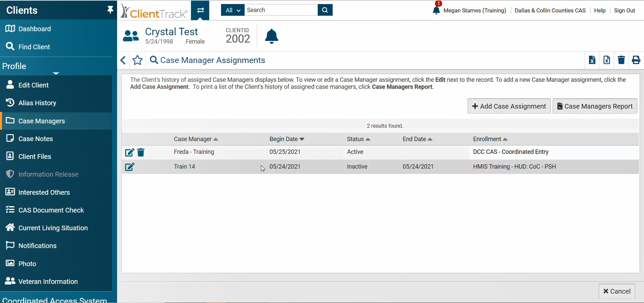Export list with the dark Excel icon

(592, 60)
